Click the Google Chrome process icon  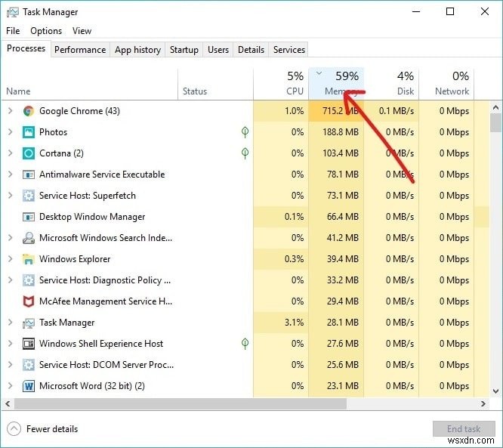[x=29, y=111]
